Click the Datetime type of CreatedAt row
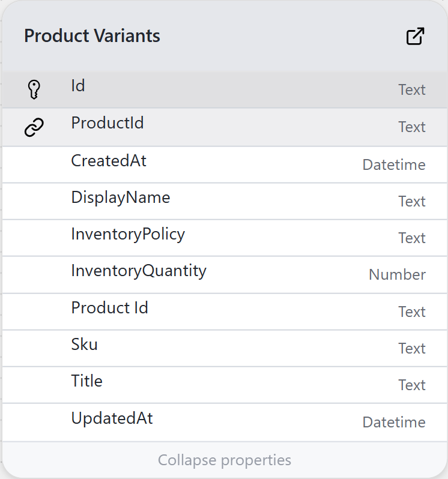Viewport: 448px width, 479px height. 394,165
